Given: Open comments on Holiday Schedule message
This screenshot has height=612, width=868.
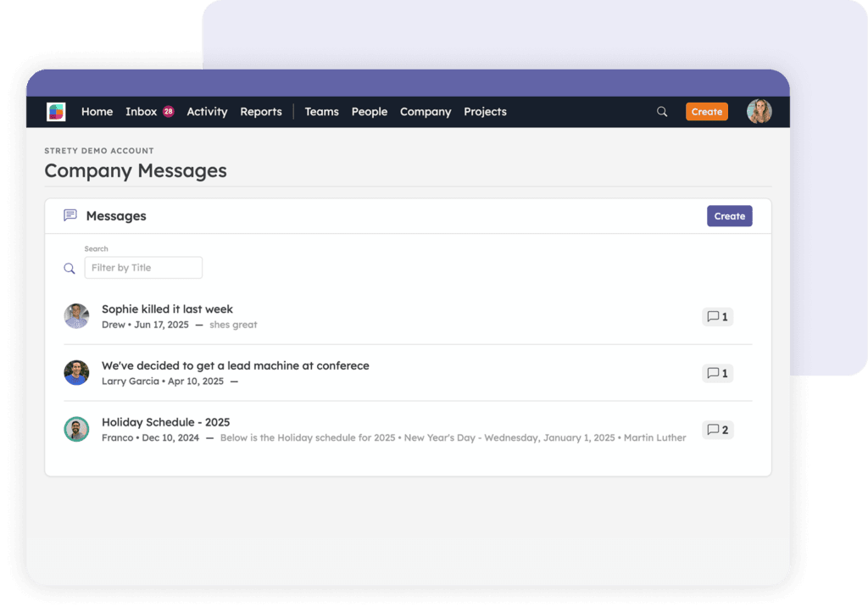Looking at the screenshot, I should click(717, 430).
